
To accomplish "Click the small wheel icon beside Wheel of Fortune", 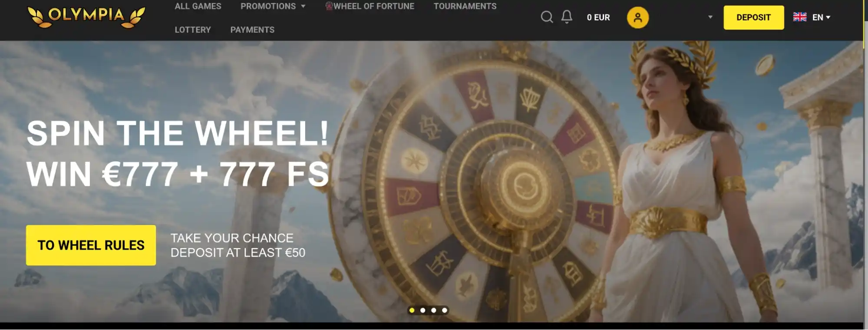I will (329, 6).
